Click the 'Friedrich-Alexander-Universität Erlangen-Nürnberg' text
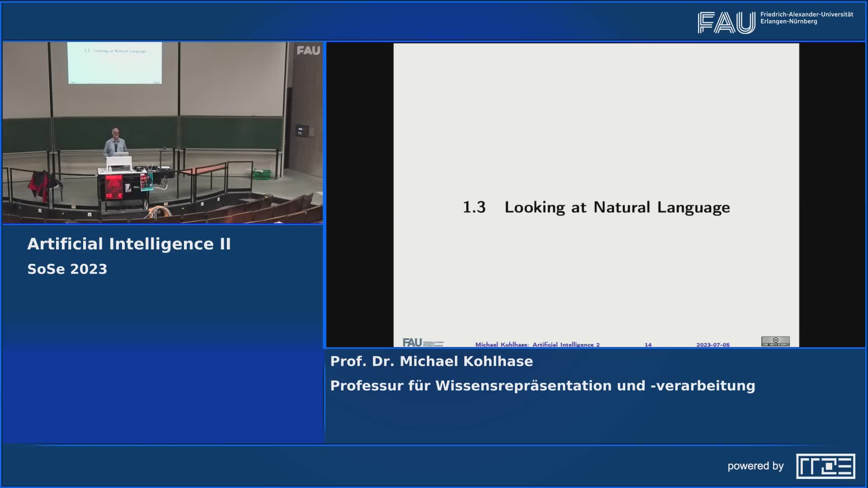 click(807, 18)
